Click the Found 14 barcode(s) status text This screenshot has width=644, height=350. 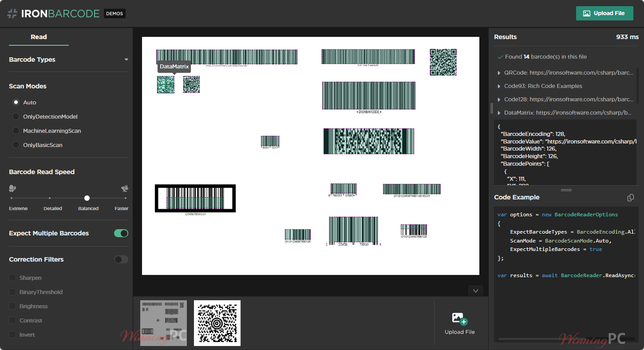[546, 57]
